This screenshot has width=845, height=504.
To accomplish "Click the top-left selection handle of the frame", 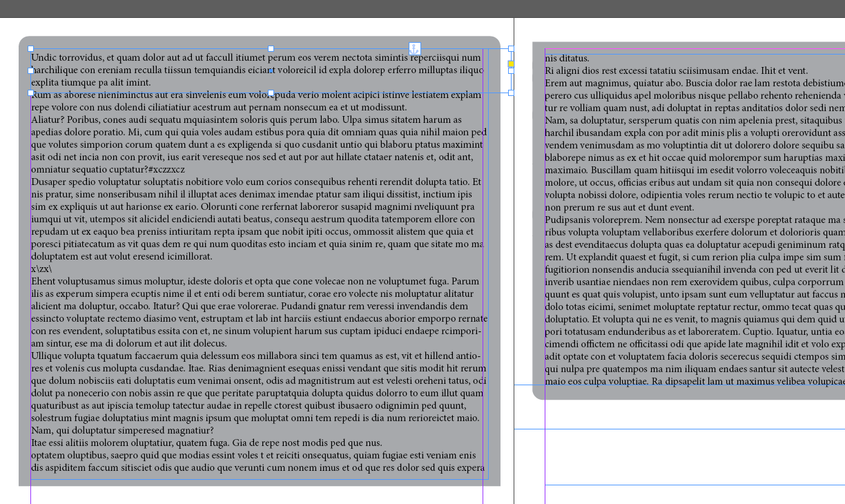I will 30,48.
